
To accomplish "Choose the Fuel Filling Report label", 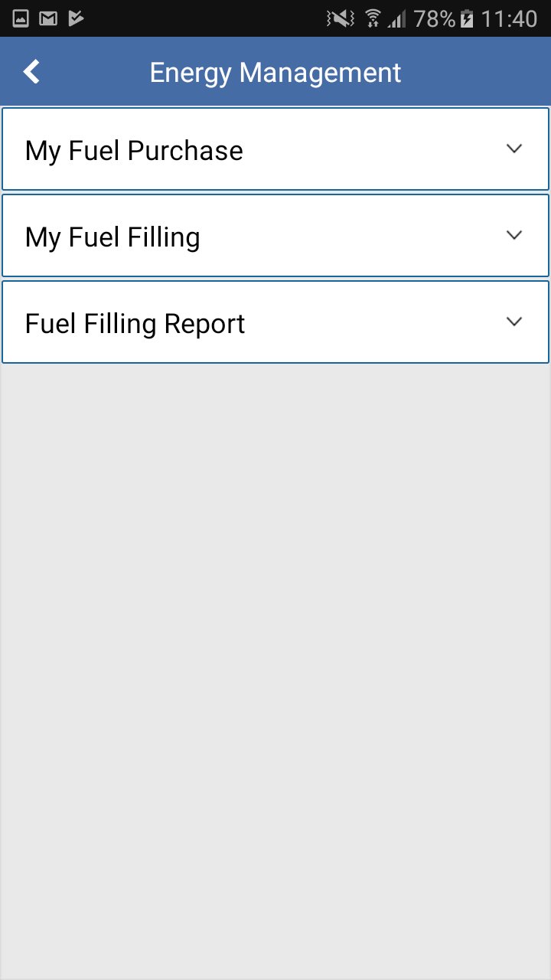I will pos(135,324).
